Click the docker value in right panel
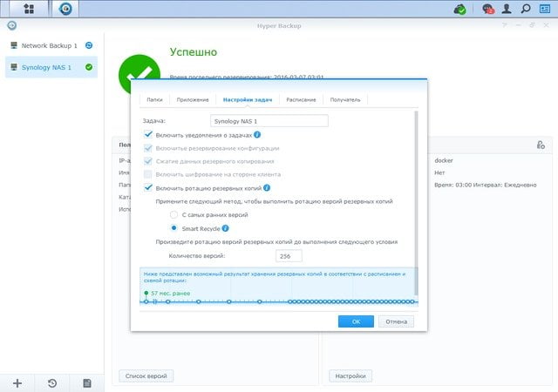558x392 pixels. tap(444, 160)
